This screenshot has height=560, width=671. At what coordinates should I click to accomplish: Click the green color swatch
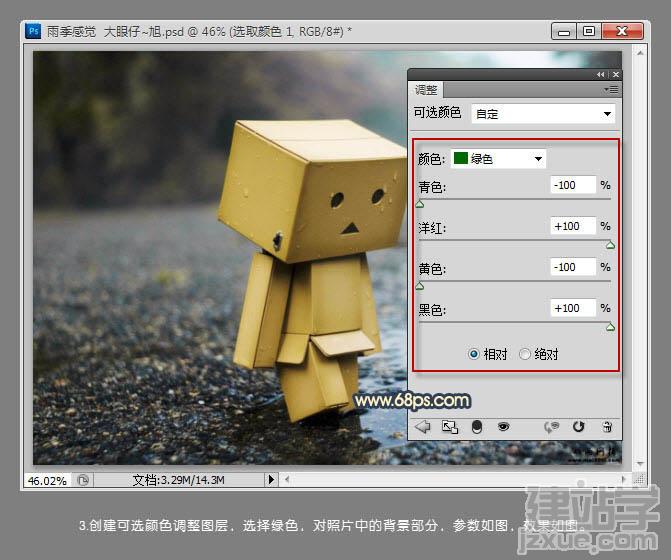460,158
